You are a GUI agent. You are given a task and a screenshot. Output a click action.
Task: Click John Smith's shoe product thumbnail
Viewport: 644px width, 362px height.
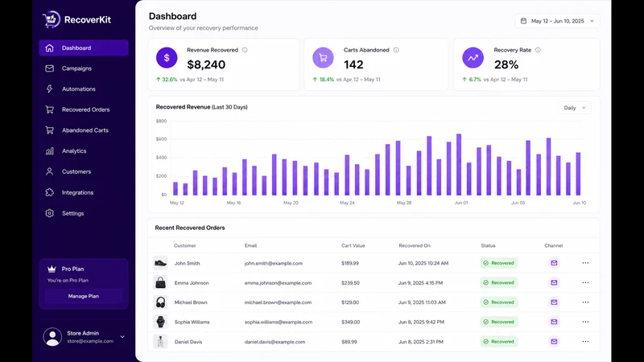tap(160, 263)
